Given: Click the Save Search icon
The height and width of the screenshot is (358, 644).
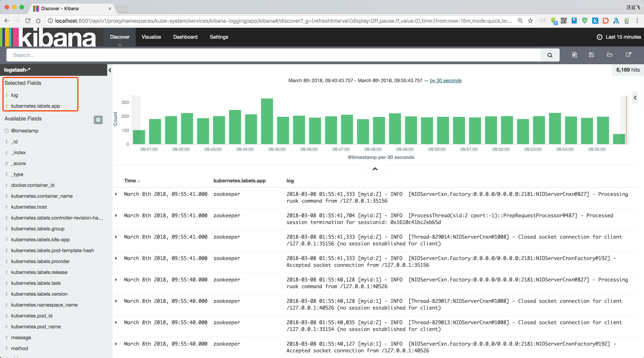Looking at the screenshot, I should (x=591, y=55).
